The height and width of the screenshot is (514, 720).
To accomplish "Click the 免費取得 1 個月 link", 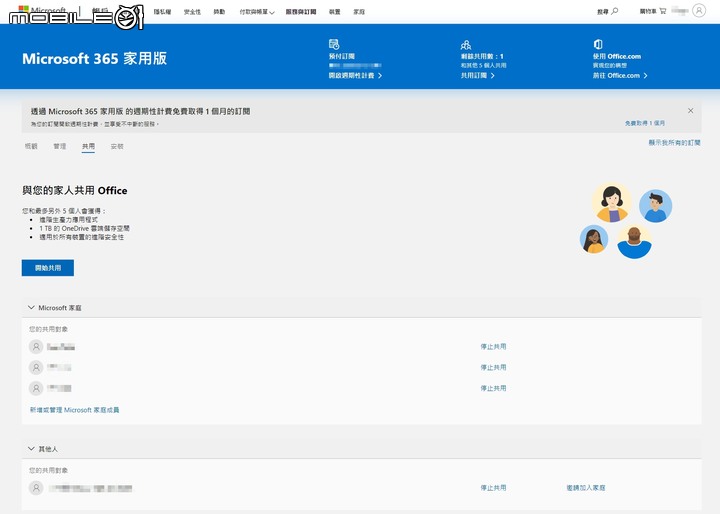I will pos(645,123).
